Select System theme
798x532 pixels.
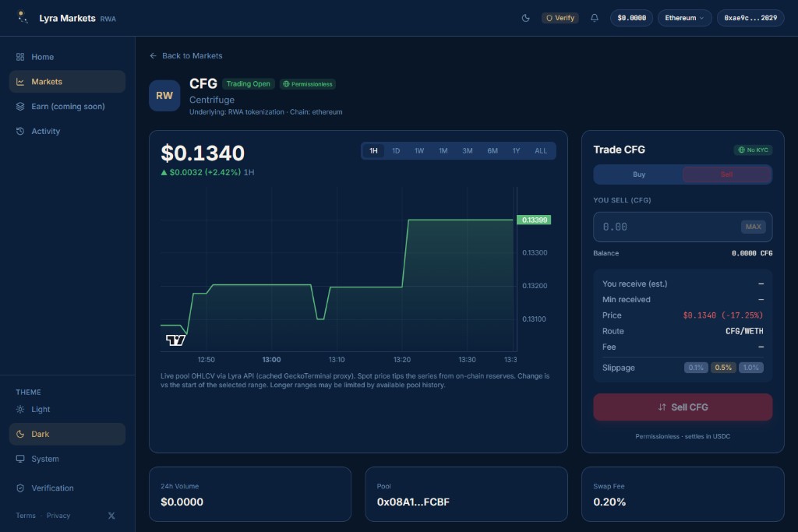pos(67,459)
